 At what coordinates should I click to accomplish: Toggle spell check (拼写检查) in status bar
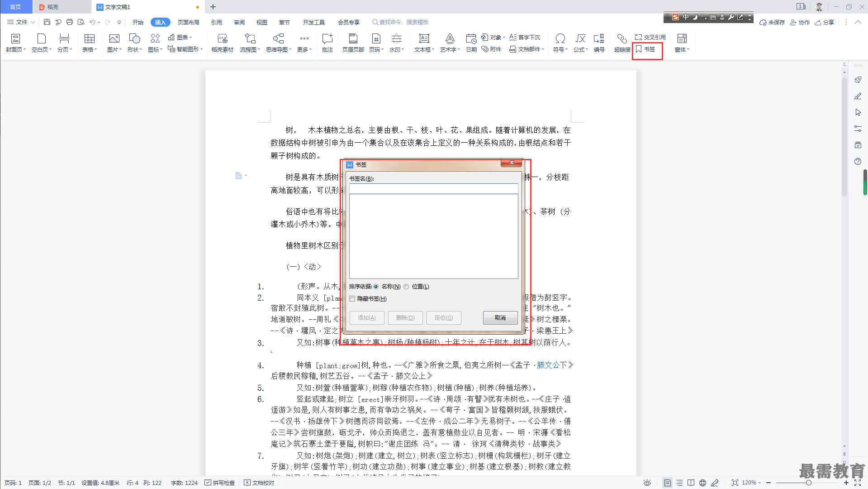coord(220,483)
